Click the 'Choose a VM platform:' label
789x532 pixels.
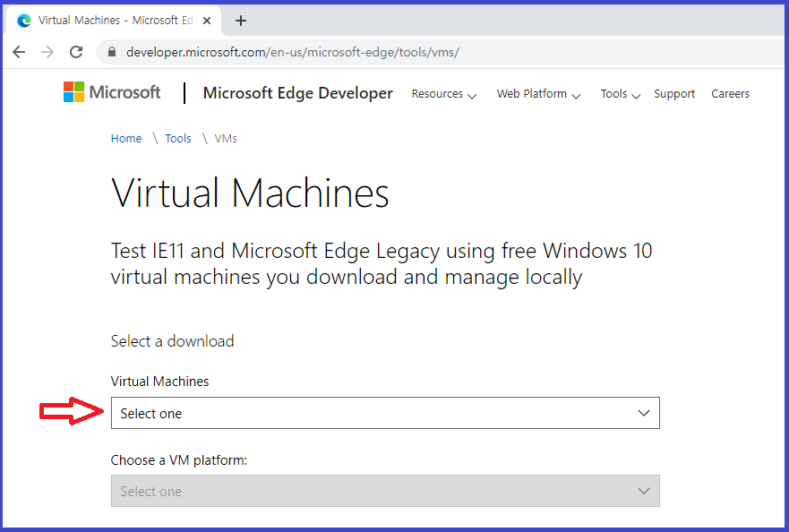tap(178, 460)
